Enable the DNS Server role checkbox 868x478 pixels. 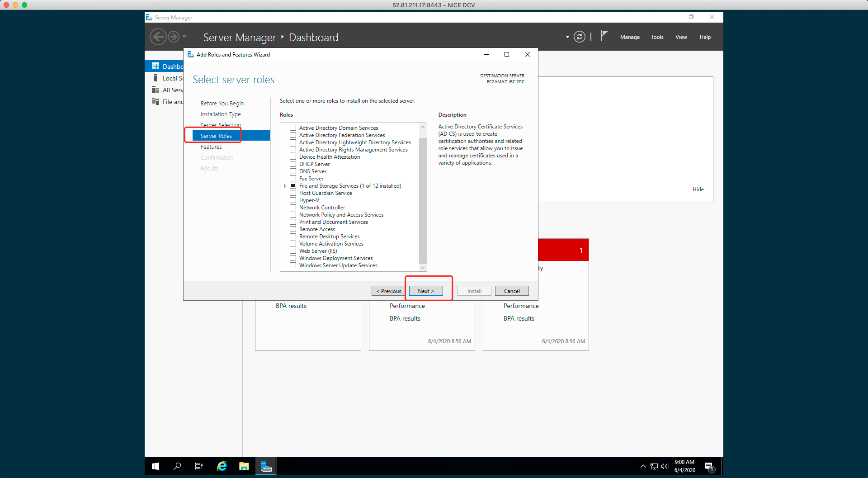293,171
